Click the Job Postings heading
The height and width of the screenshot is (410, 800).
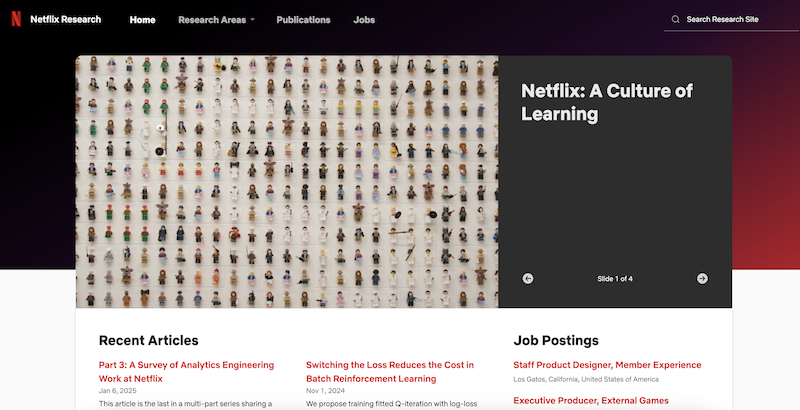coord(556,340)
